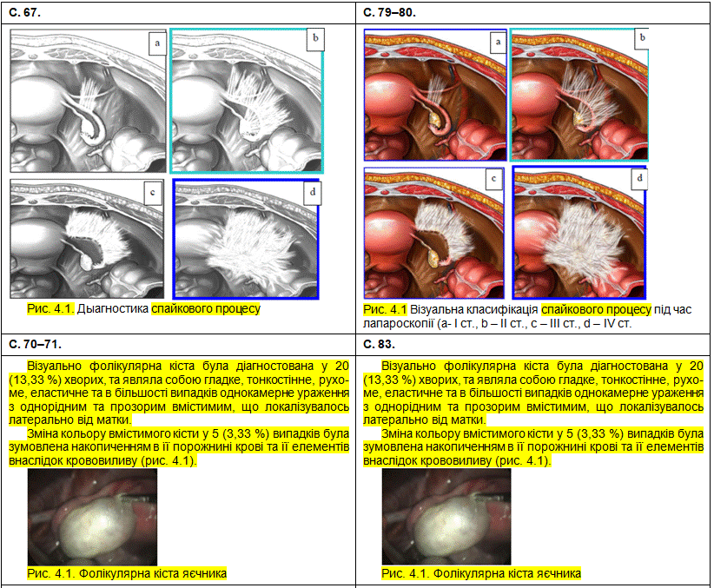Click the "c" label box on grayscale figure
This screenshot has height=588, width=714.
coord(153,193)
